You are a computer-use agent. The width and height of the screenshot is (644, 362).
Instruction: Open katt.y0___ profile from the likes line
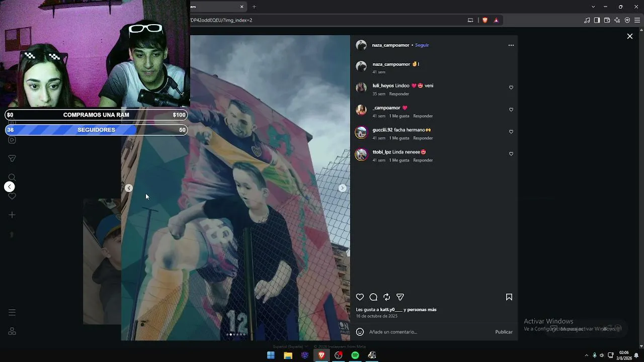click(x=391, y=310)
